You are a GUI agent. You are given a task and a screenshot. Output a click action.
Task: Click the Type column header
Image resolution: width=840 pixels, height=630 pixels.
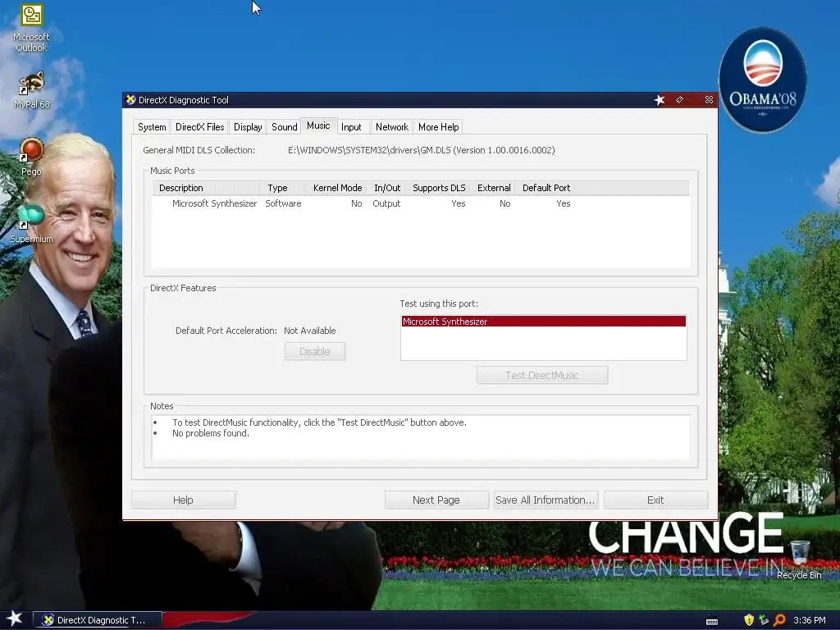282,188
